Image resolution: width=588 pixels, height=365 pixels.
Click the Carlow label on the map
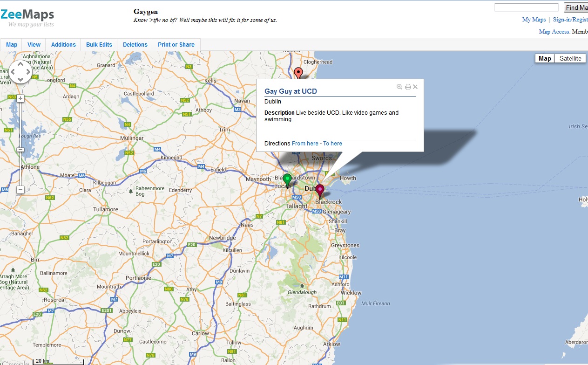(x=201, y=333)
